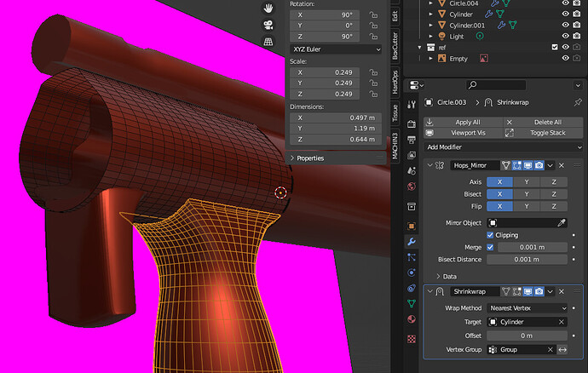Toggle Hops_Mirror edit mode display
The height and width of the screenshot is (373, 588).
pos(516,165)
